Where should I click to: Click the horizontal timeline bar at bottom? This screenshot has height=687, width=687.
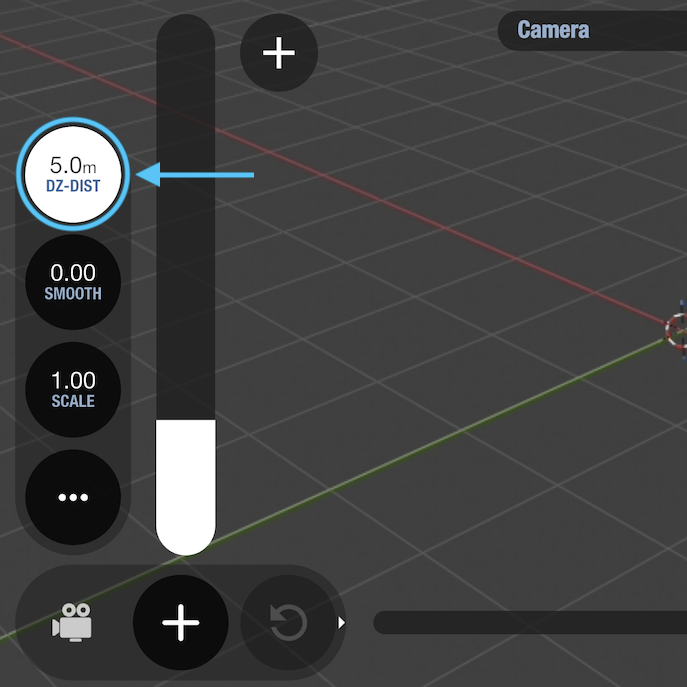530,623
